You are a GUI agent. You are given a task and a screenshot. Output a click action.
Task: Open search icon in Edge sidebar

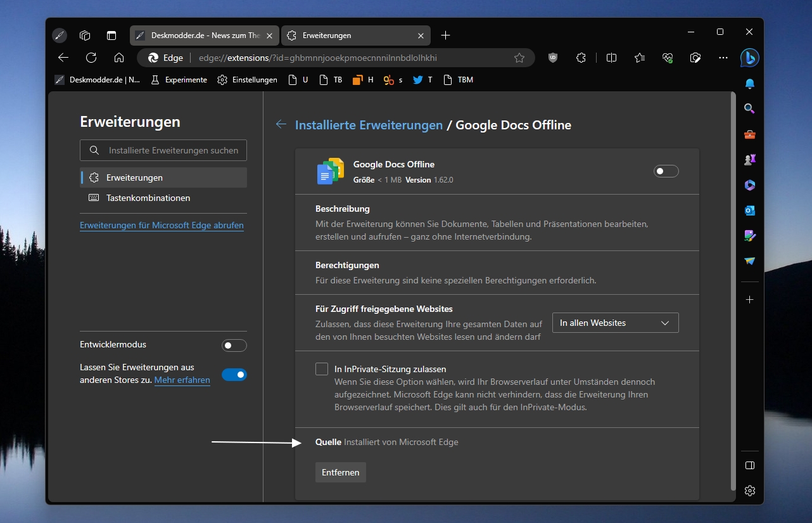click(750, 109)
